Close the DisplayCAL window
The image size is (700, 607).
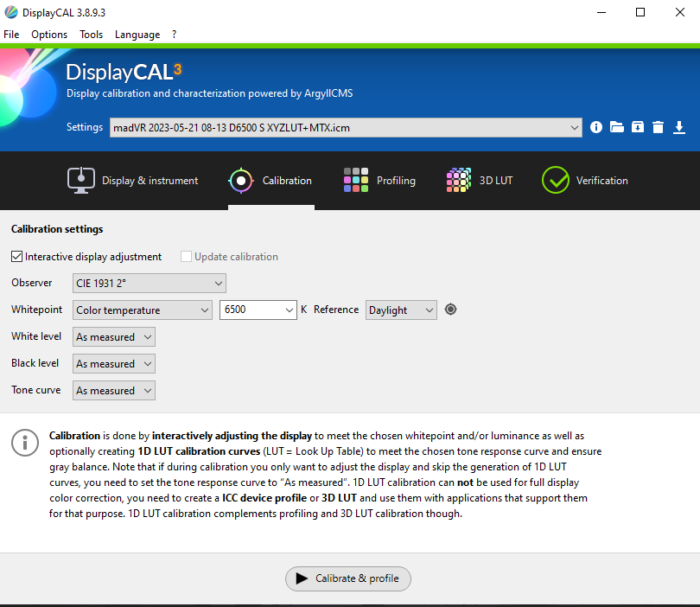tap(679, 12)
